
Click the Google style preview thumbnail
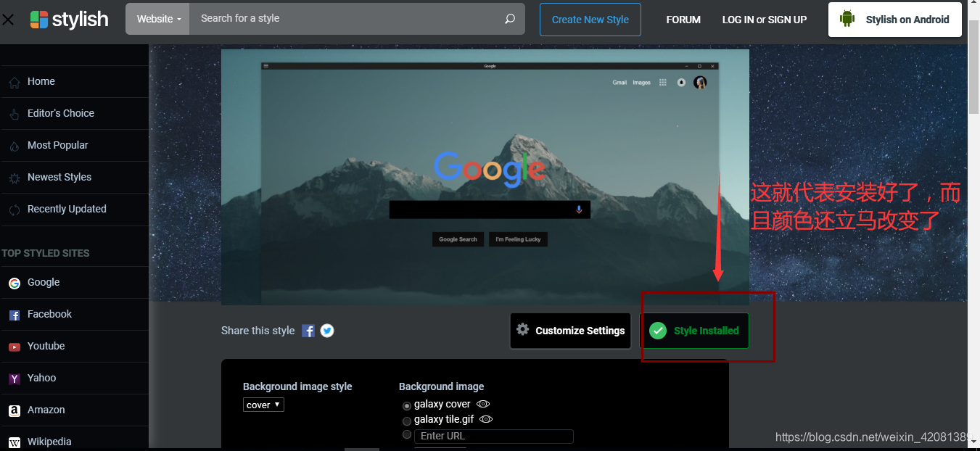(485, 177)
